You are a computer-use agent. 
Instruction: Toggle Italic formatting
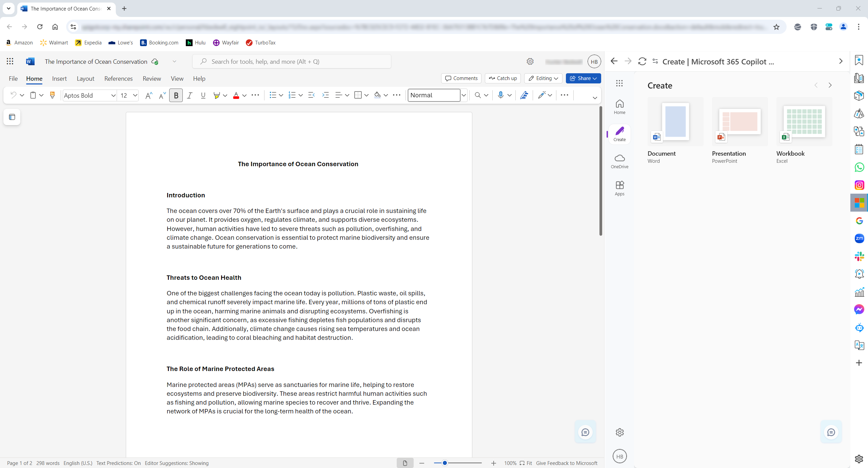[190, 95]
